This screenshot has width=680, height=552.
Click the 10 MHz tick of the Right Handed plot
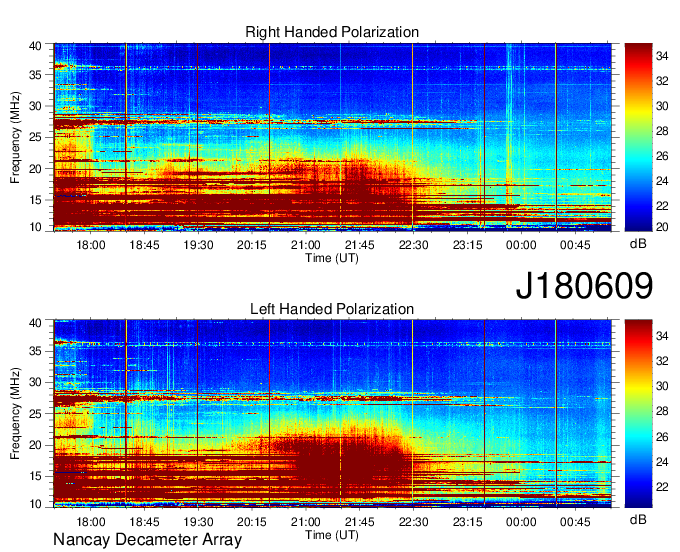[35, 227]
